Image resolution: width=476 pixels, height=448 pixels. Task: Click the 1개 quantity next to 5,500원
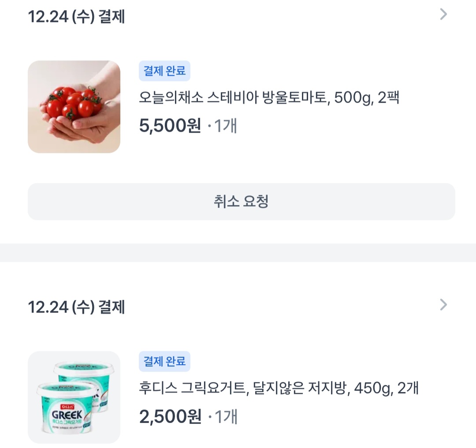pos(226,126)
